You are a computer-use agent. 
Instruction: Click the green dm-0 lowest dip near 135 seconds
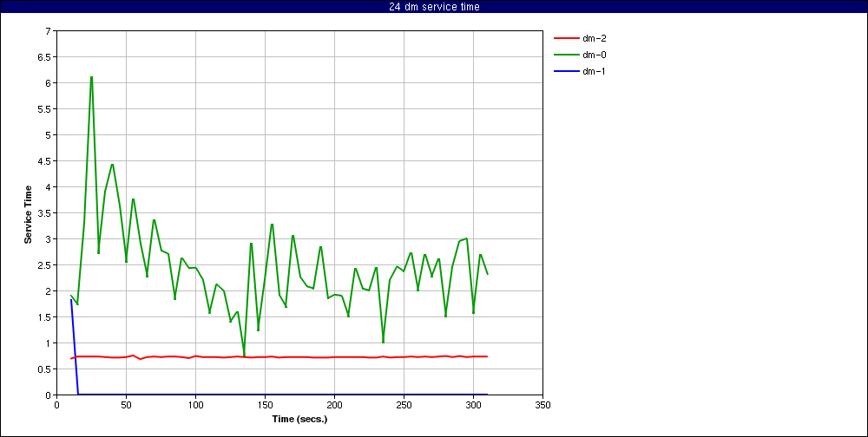click(244, 355)
